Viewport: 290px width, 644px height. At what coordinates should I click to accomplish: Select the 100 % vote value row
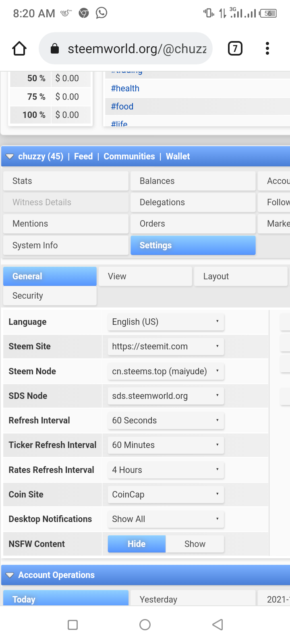point(51,115)
